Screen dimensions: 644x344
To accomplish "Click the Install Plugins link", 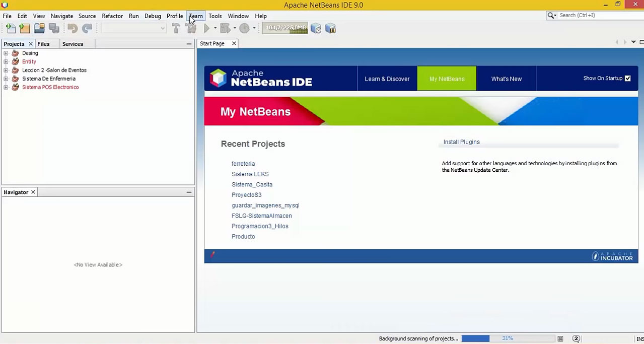I will click(461, 142).
